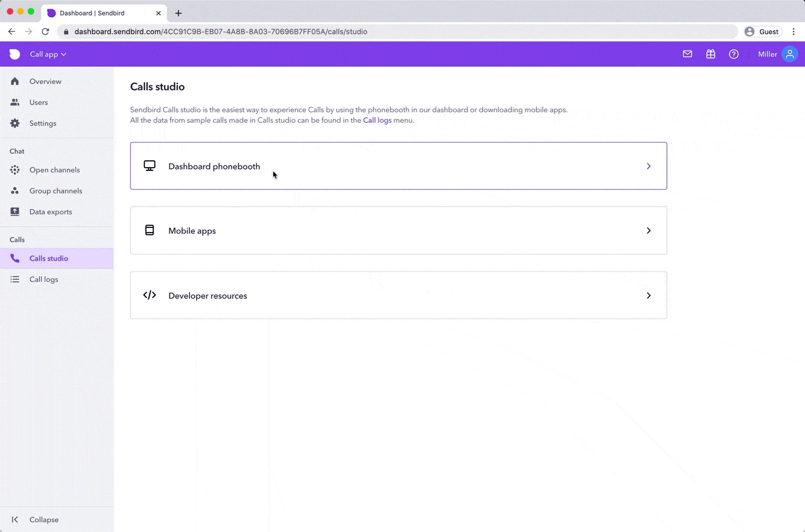Screen dimensions: 805x532
Task: Select Call logs in the sidebar
Action: [x=44, y=279]
